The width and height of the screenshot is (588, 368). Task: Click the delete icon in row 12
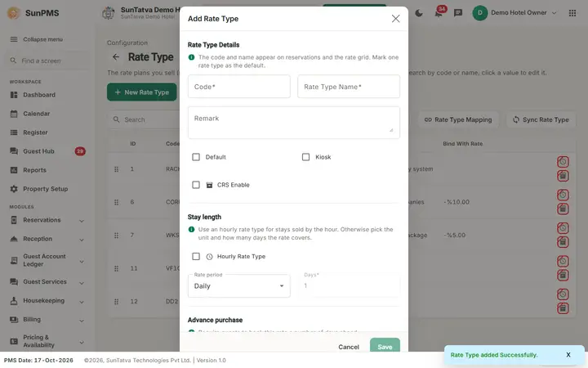point(563,308)
